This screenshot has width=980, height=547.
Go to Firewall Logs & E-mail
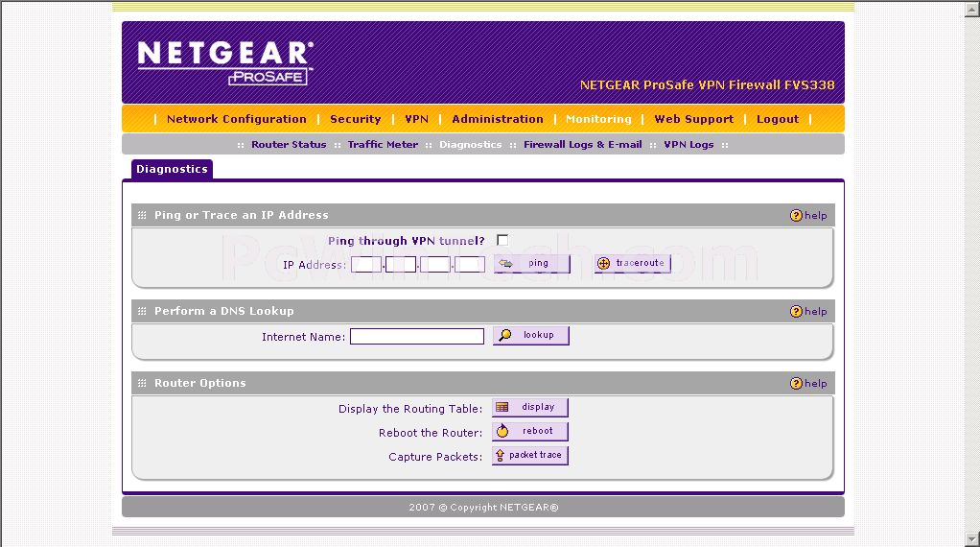click(x=582, y=144)
